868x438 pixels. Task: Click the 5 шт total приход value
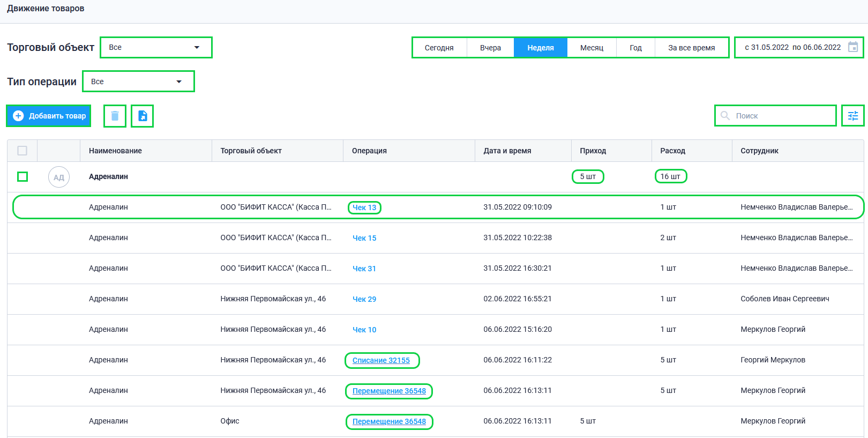[588, 176]
